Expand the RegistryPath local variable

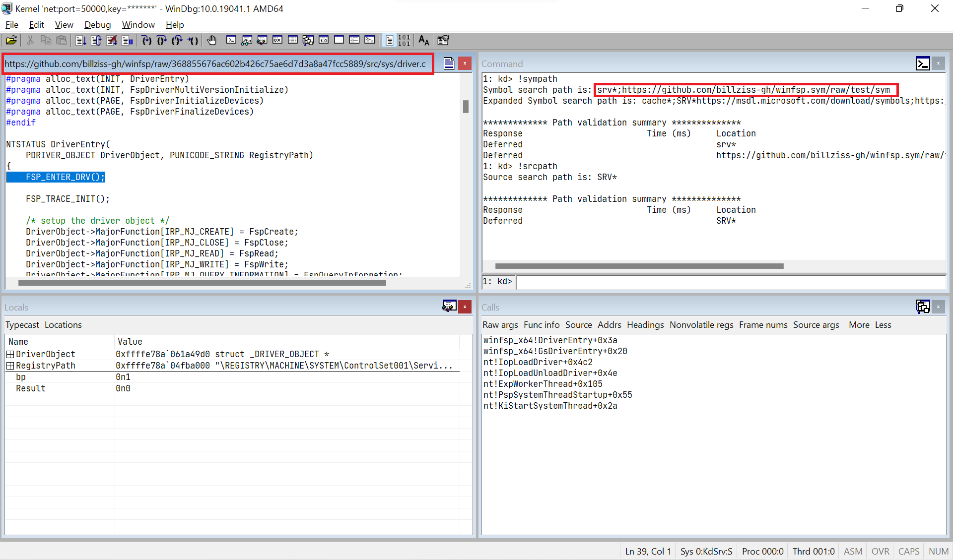click(10, 366)
